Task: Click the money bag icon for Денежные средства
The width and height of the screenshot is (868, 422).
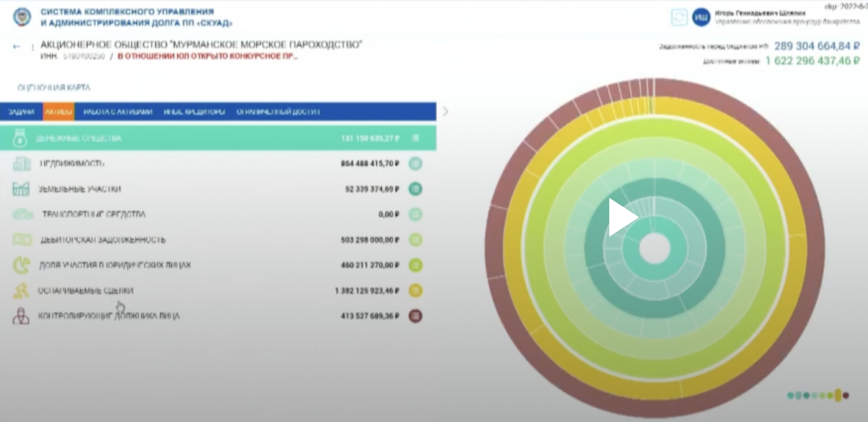Action: (20, 138)
